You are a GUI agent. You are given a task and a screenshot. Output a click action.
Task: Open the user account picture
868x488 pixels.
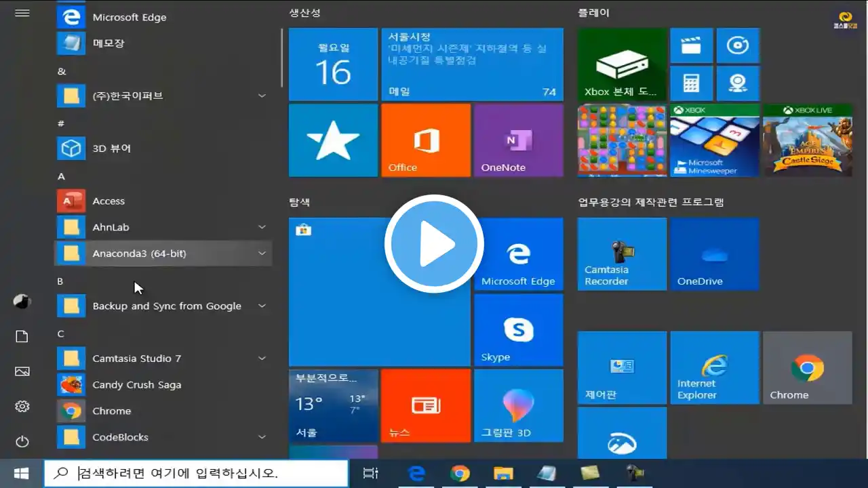22,302
